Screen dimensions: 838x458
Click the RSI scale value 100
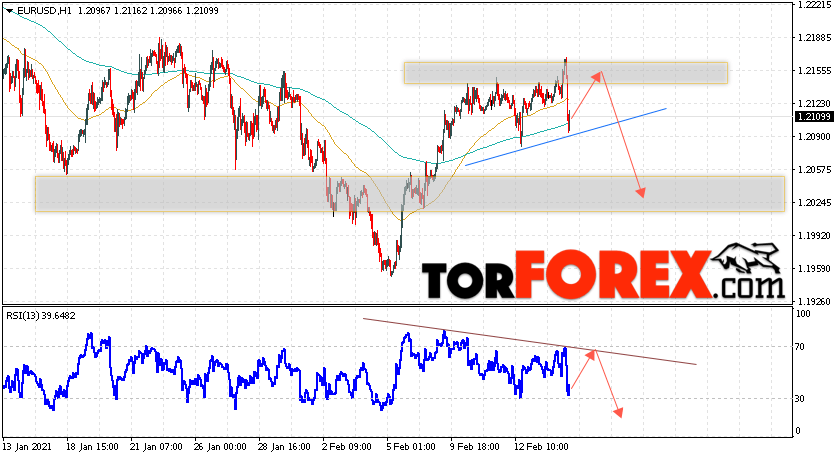point(803,314)
